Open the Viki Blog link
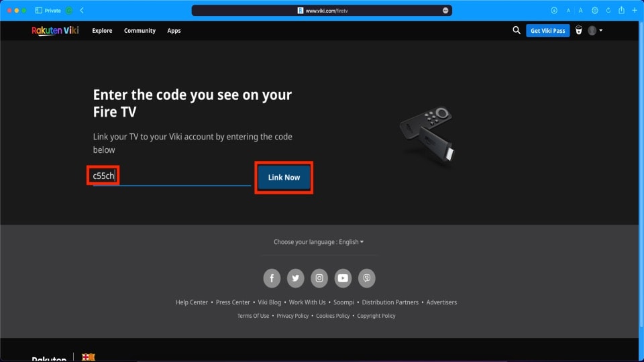Screen dimensions: 644x362 (270, 302)
